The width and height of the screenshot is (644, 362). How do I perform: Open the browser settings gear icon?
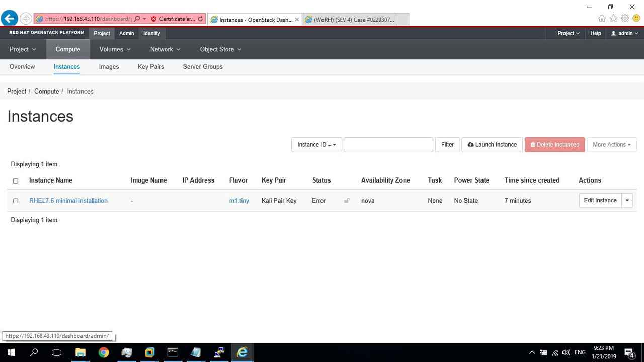625,19
